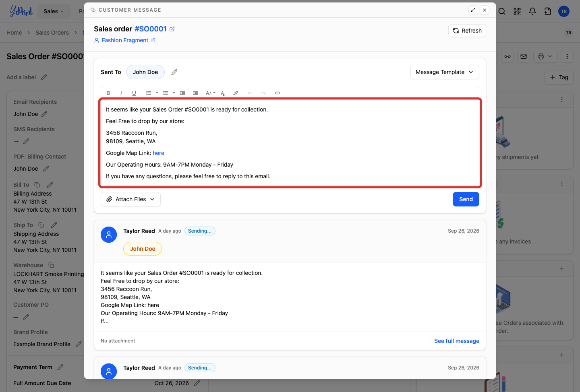Click the envelope email icon behind dialog
580x392 pixels.
pyautogui.click(x=524, y=56)
